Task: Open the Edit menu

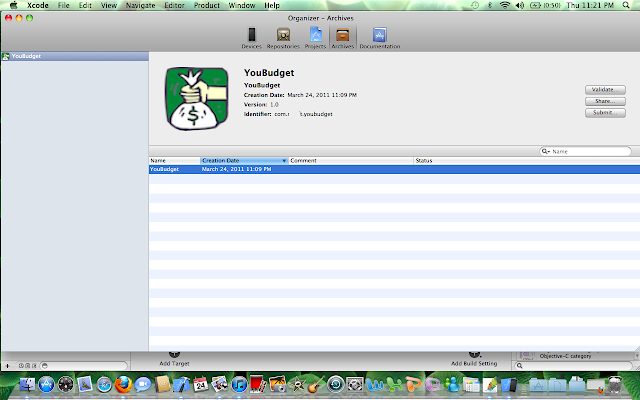Action: (85, 5)
